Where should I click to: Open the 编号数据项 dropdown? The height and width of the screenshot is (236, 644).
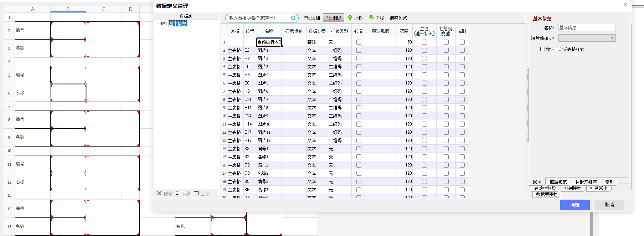tap(587, 38)
